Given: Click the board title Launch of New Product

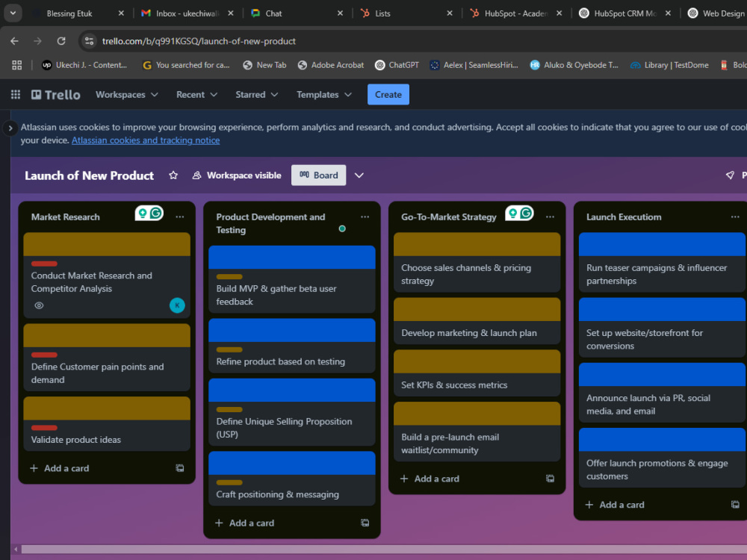Looking at the screenshot, I should pyautogui.click(x=89, y=175).
